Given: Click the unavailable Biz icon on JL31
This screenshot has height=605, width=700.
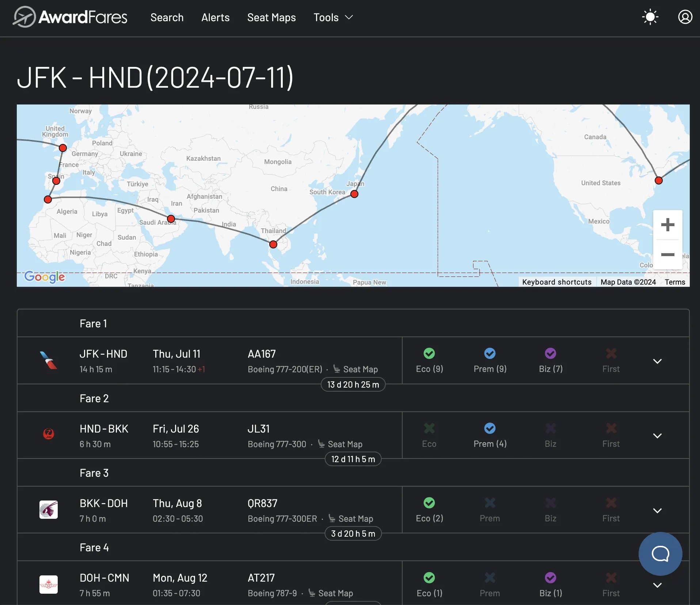Looking at the screenshot, I should (x=551, y=428).
